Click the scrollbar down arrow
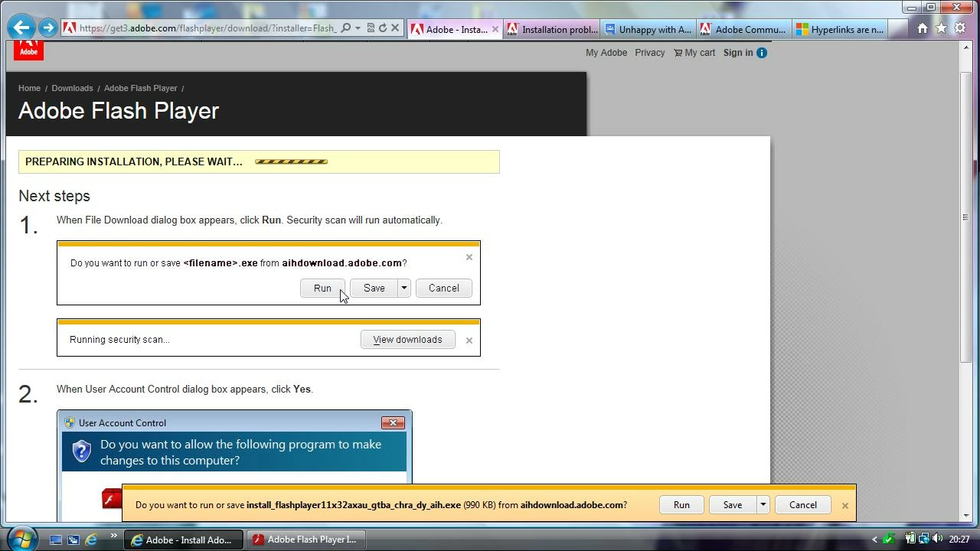 [965, 516]
